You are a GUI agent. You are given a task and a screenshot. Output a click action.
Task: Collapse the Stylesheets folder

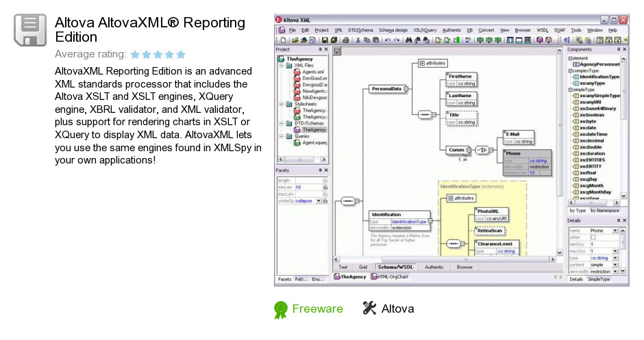[282, 104]
